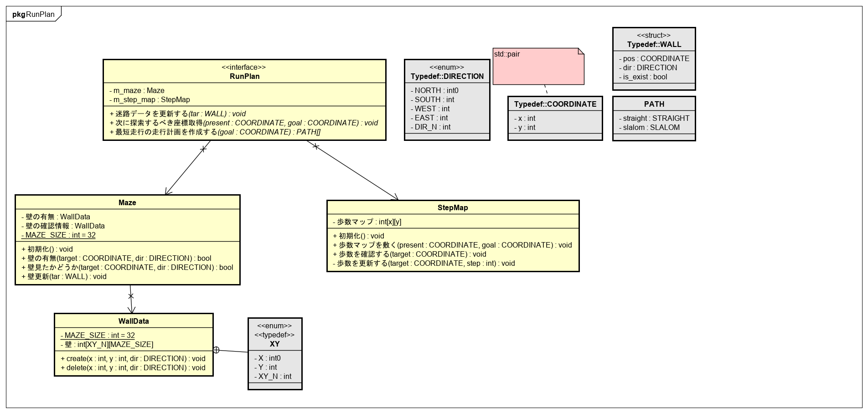
Task: Select the association arrow from Maze to WallData
Action: pos(131,299)
